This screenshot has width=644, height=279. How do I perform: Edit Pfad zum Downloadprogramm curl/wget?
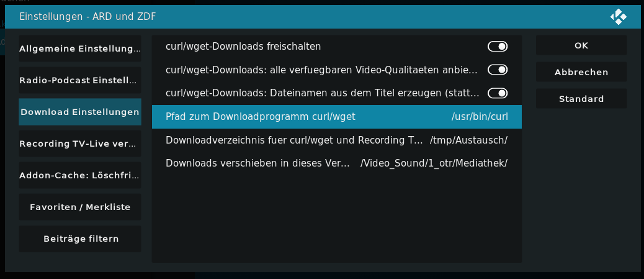tap(337, 117)
